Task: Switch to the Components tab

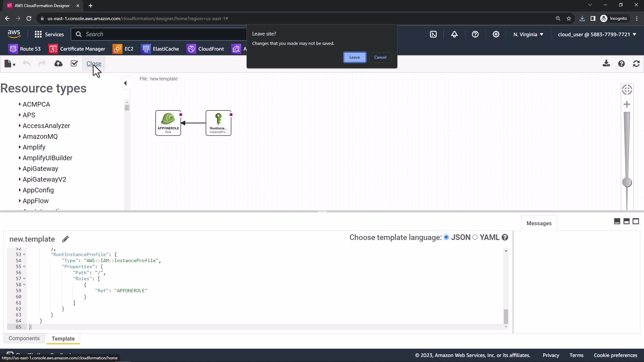Action: 24,339
